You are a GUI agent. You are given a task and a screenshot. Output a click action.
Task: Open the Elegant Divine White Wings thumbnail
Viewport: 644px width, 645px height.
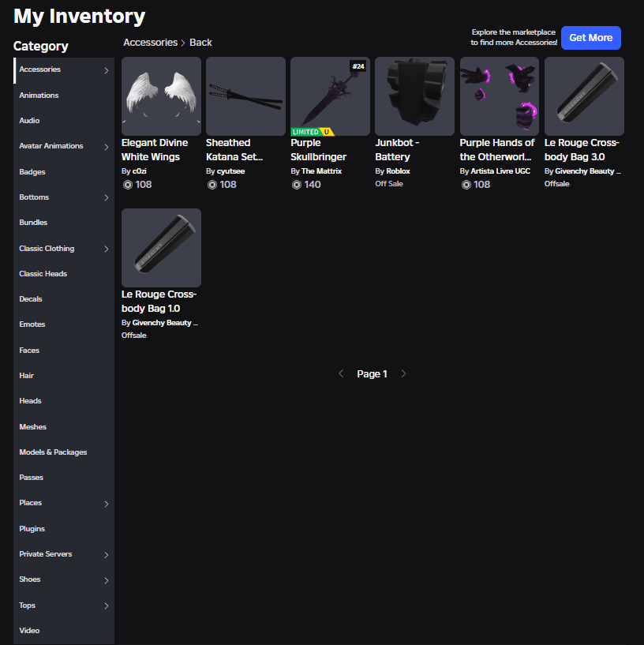[x=161, y=96]
